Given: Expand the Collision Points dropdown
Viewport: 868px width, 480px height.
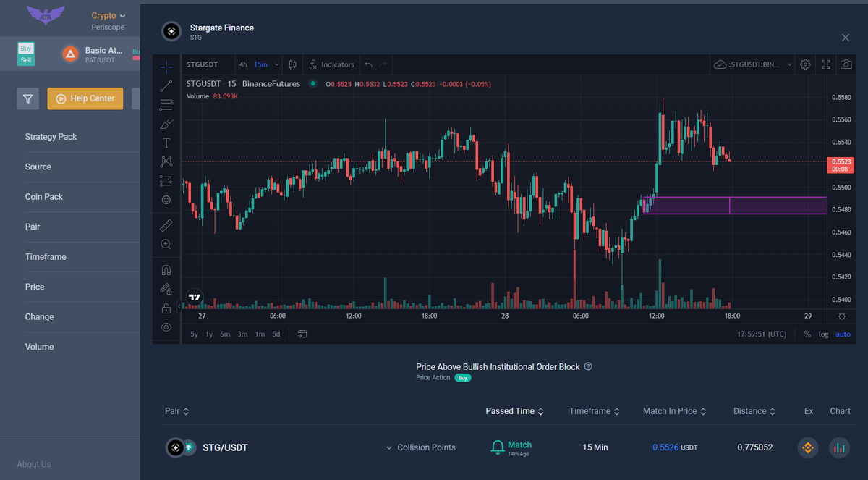Looking at the screenshot, I should click(421, 447).
